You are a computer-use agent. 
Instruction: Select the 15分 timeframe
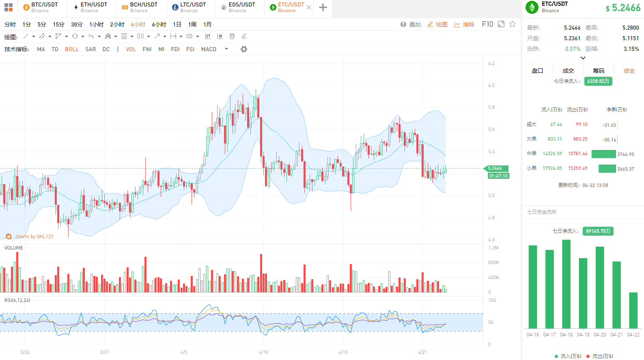pyautogui.click(x=58, y=24)
